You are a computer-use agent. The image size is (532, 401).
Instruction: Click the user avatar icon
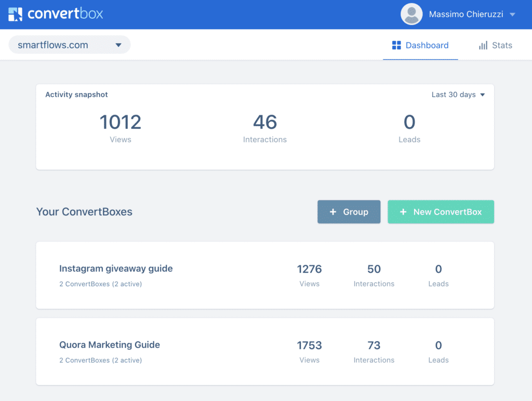(411, 14)
